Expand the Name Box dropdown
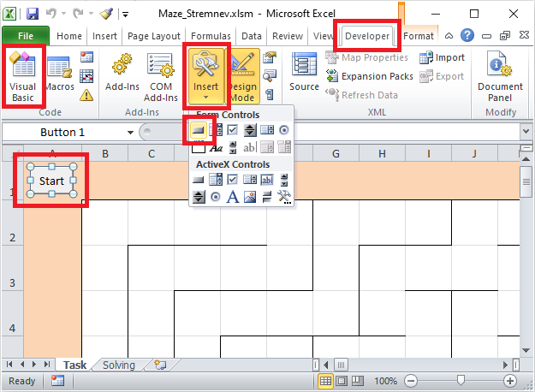This screenshot has width=535, height=392. pos(130,133)
